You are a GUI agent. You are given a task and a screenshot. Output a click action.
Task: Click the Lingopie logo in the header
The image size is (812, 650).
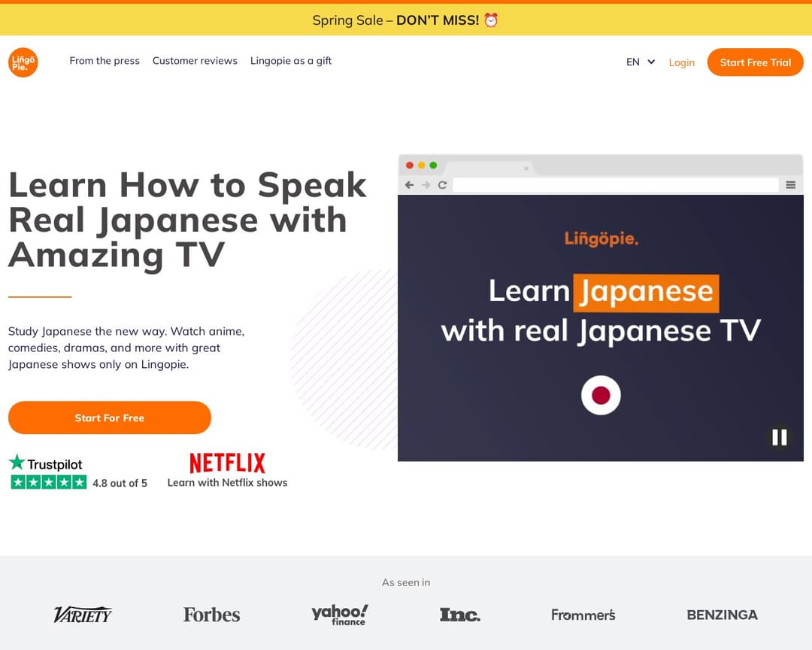coord(23,62)
